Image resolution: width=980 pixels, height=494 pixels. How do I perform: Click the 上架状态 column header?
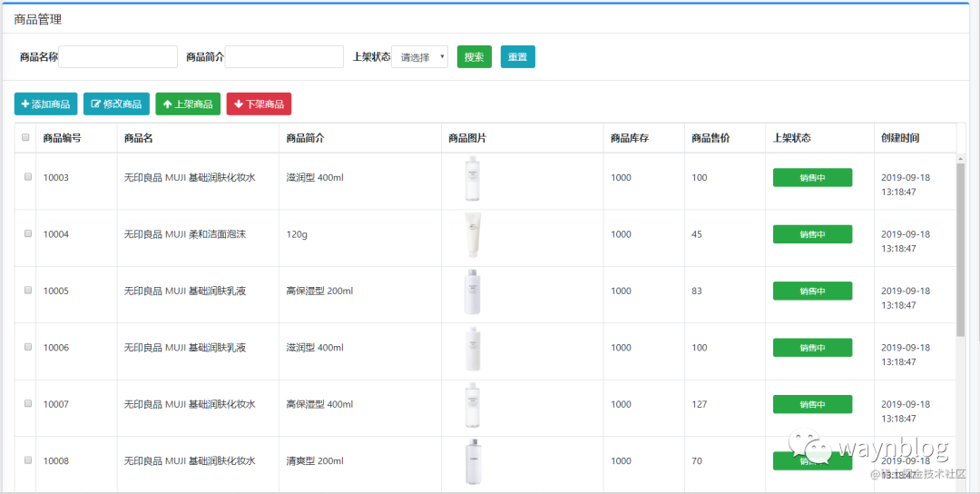(792, 138)
